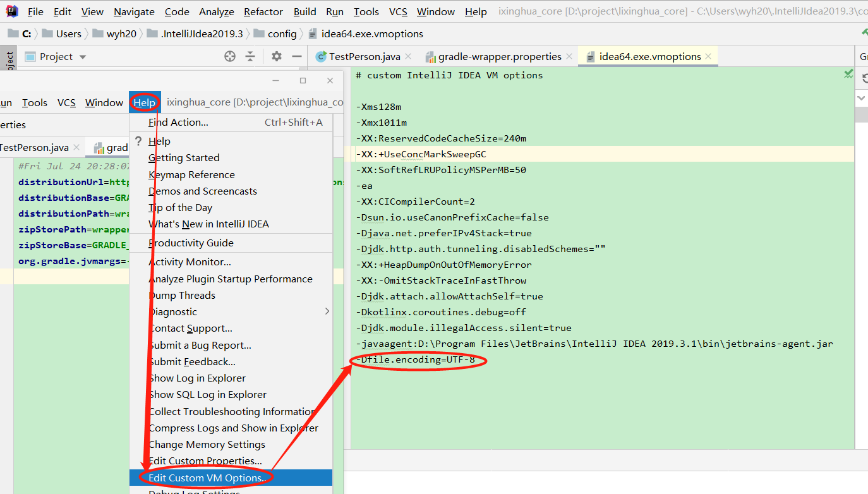Screen dimensions: 868x494
Task: Click the -Xmx1011m line in editor
Action: 382,123
